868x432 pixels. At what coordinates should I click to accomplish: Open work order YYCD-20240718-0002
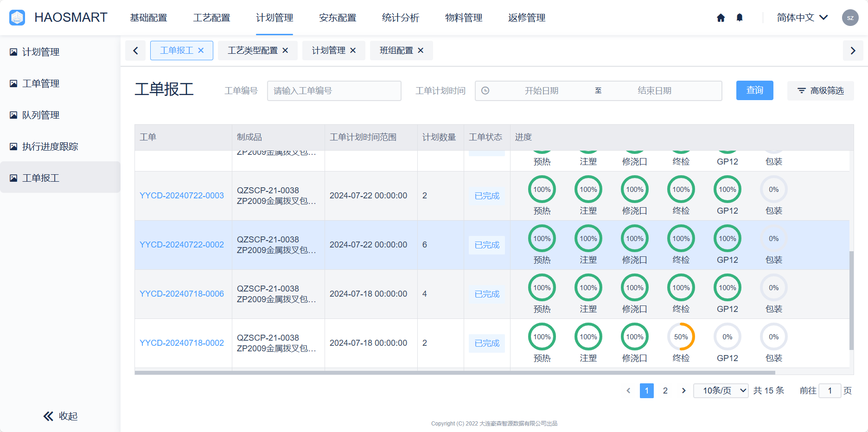point(182,343)
